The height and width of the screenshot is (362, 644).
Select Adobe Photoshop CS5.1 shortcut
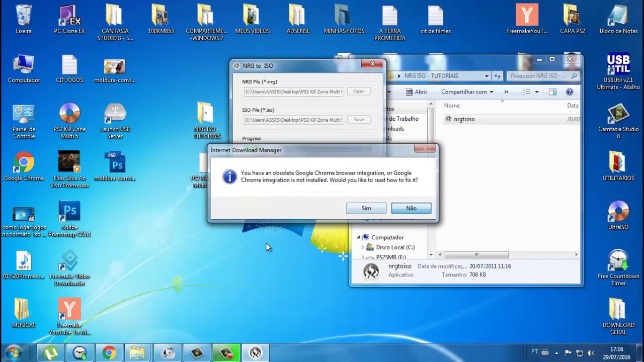[69, 218]
